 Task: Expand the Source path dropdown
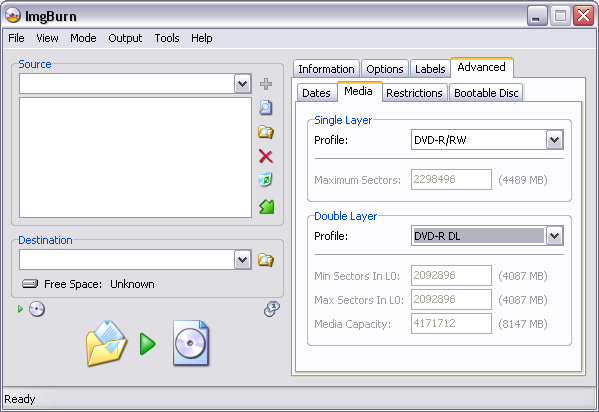pyautogui.click(x=243, y=84)
